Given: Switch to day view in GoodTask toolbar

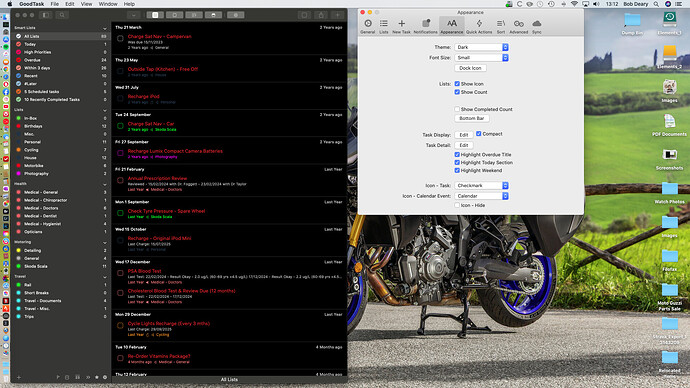Looking at the screenshot, I should click(174, 15).
